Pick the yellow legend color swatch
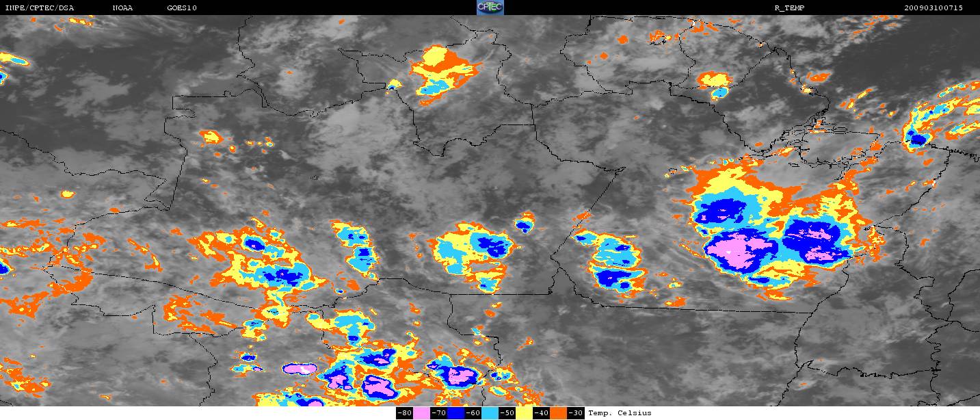The height and width of the screenshot is (420, 980). 524,413
